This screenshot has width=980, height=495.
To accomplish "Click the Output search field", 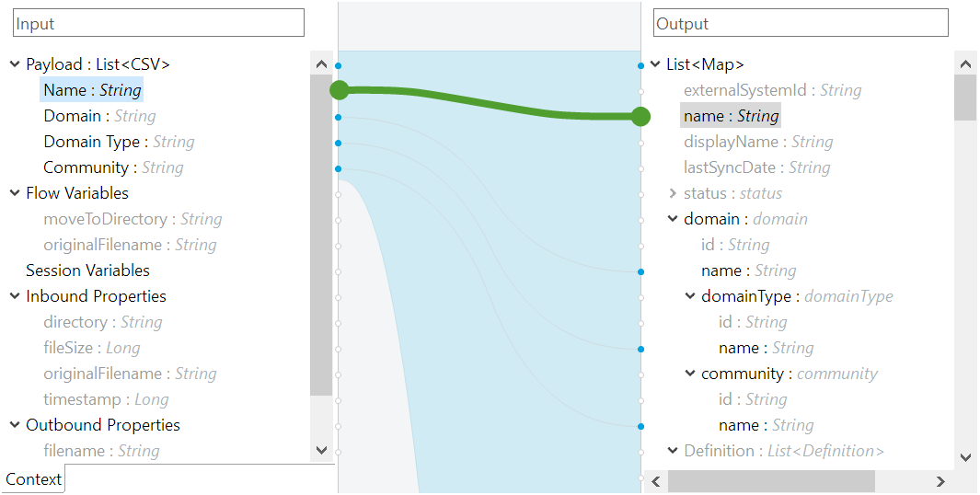I will click(801, 23).
